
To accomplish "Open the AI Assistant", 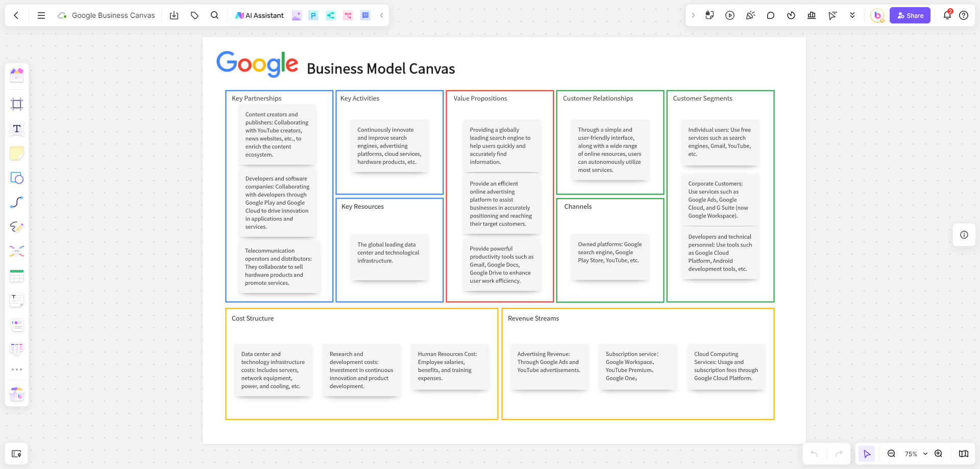I will 259,15.
